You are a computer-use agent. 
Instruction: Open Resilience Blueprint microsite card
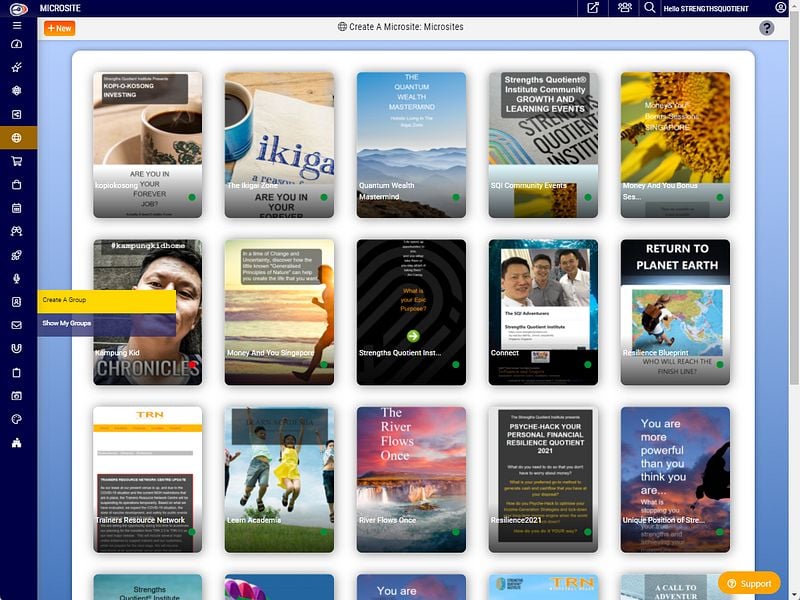click(x=676, y=312)
